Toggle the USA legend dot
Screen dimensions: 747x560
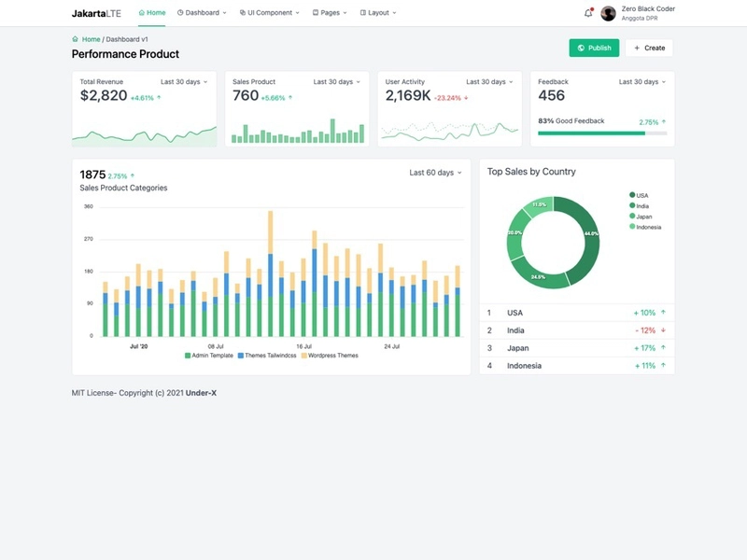click(x=632, y=195)
